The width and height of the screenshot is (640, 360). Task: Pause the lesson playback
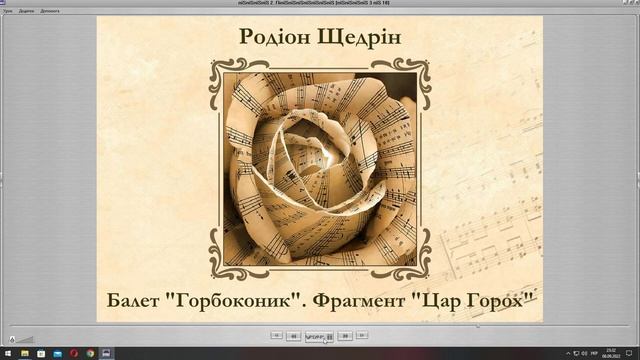(319, 337)
